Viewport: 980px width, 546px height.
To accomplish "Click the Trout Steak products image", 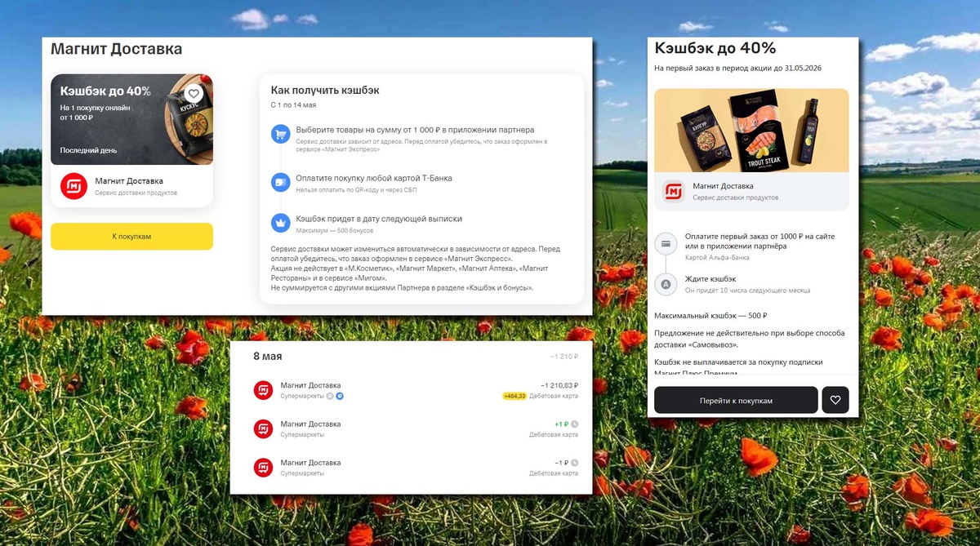I will [751, 131].
